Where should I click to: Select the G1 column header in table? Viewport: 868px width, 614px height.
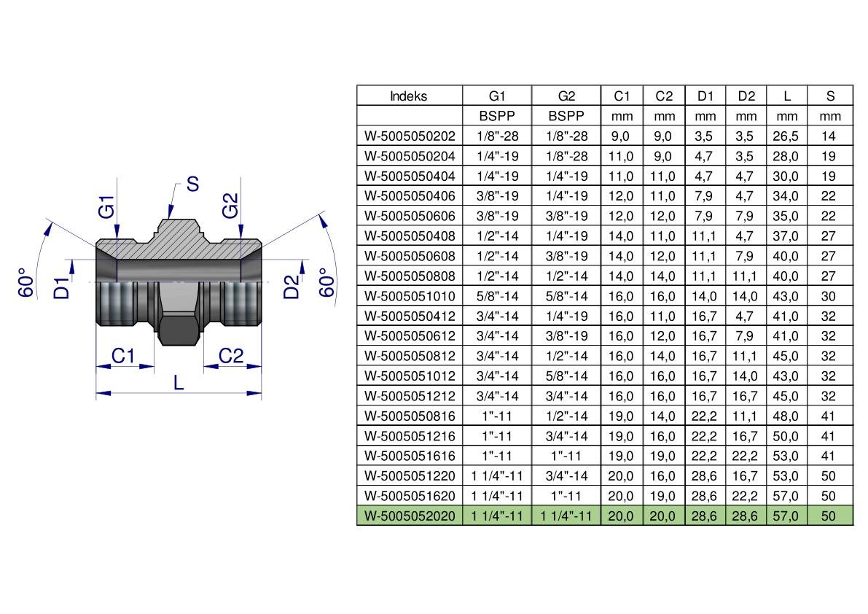point(497,96)
